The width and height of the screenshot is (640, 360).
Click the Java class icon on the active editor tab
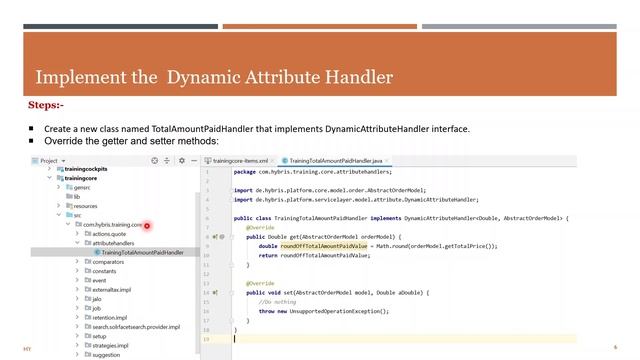284,161
